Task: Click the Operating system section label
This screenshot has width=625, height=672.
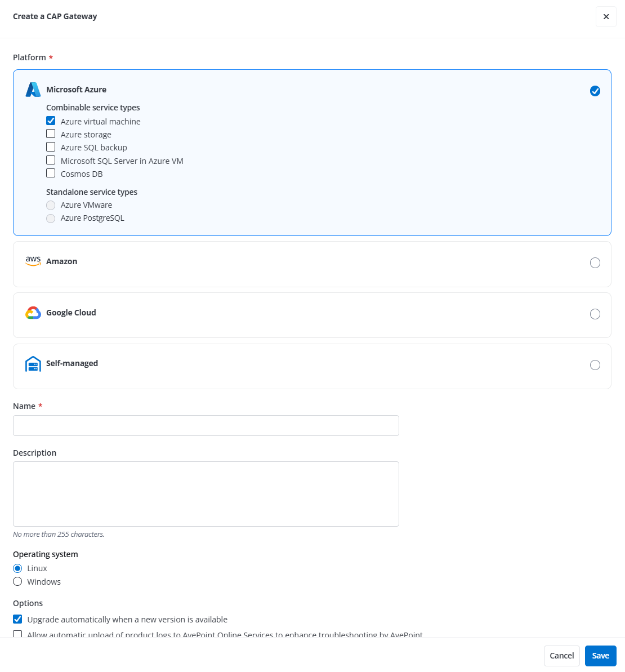Action: click(x=46, y=554)
